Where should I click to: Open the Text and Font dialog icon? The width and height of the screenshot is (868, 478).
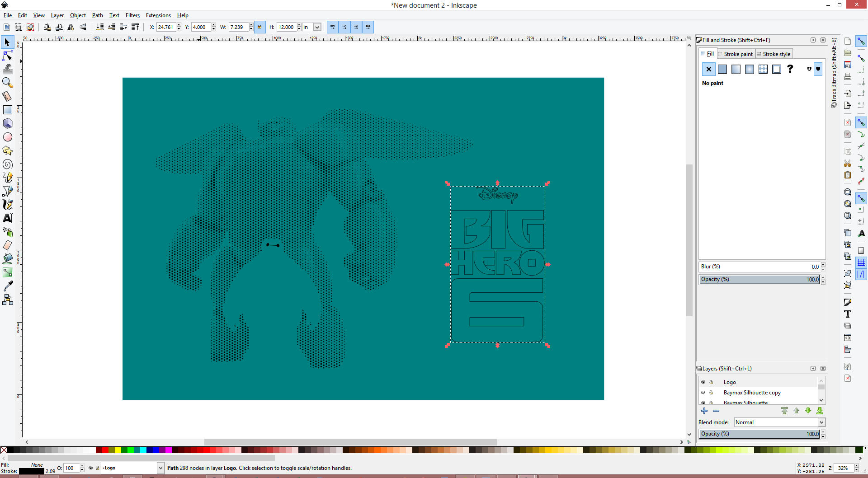(848, 314)
